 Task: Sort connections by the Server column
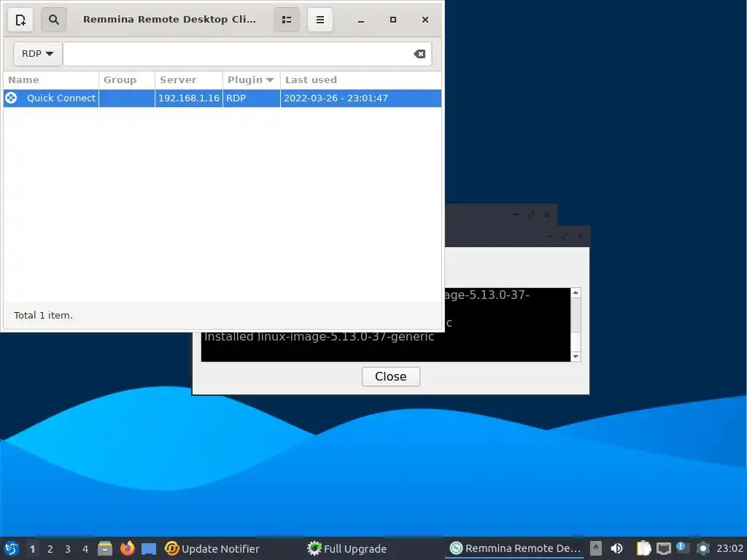(x=189, y=80)
